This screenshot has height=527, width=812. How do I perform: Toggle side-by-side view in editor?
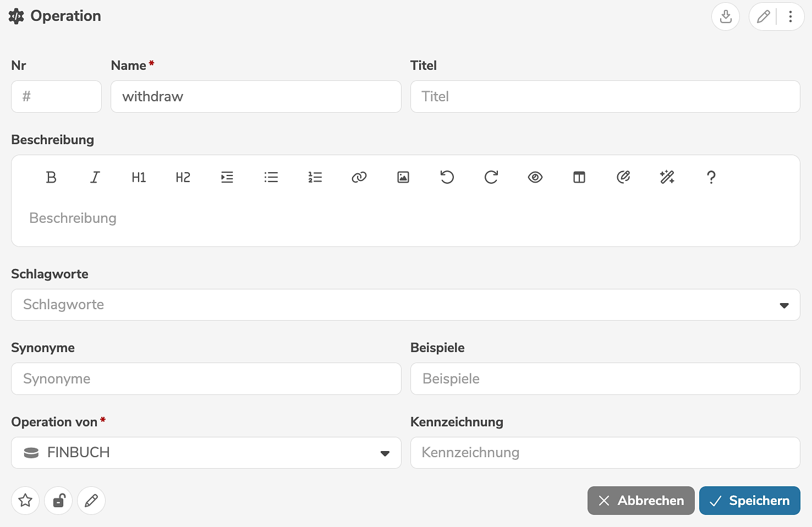[x=579, y=177]
